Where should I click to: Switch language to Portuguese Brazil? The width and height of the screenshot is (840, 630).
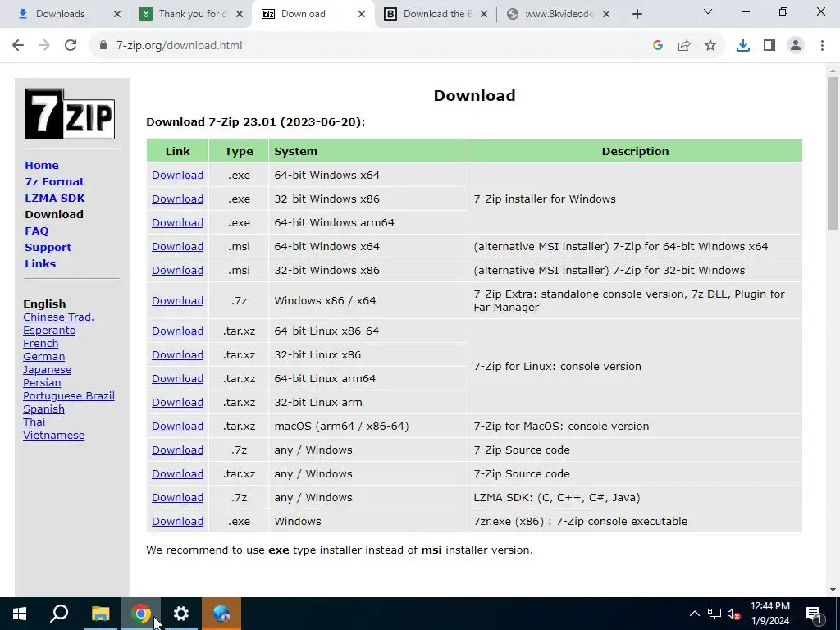point(69,396)
